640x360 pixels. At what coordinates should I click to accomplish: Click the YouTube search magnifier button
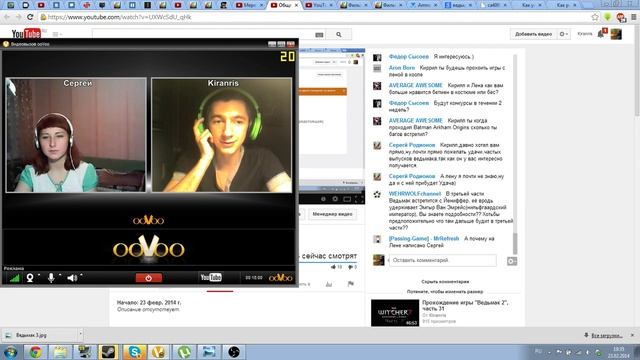(339, 35)
